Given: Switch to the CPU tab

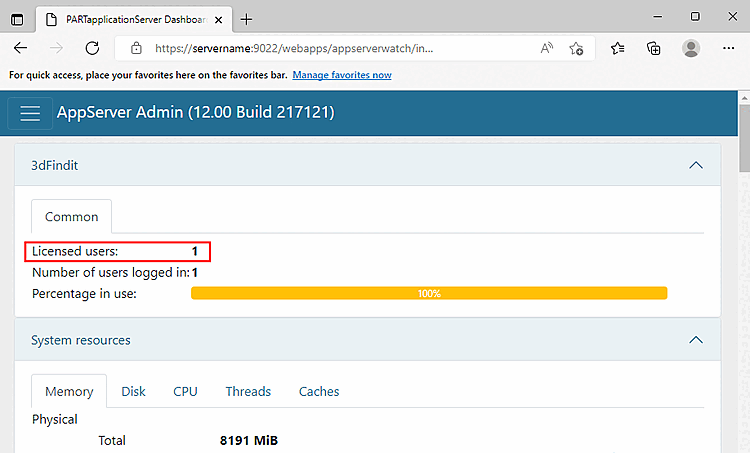Looking at the screenshot, I should coord(185,391).
